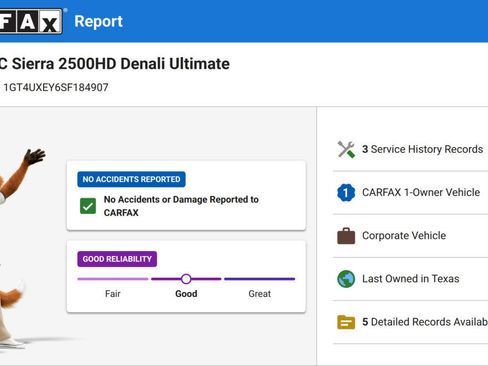Open 3 Service History Records
The image size is (488, 366).
410,149
